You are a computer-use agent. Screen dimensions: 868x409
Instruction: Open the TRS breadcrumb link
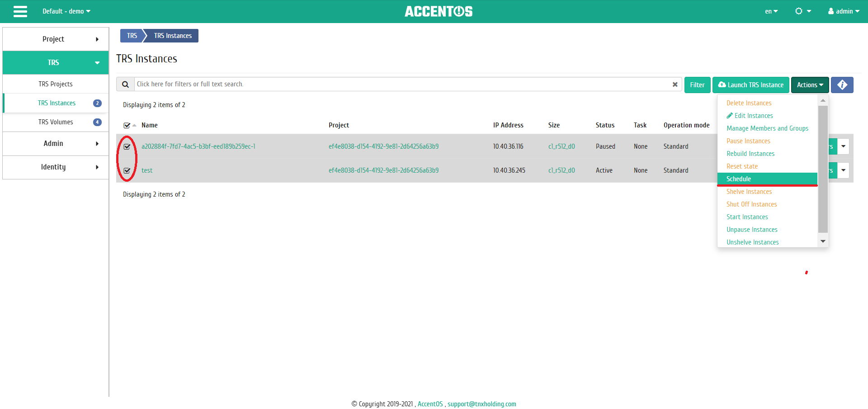pyautogui.click(x=132, y=36)
